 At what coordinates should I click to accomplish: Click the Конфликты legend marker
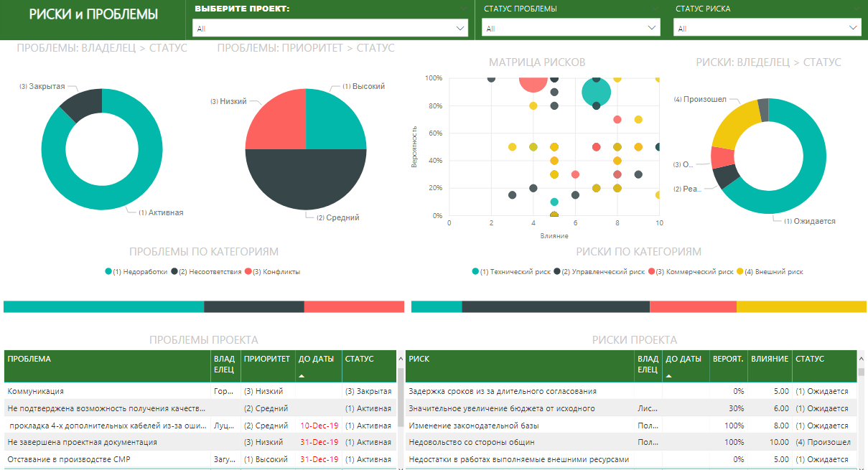pos(248,272)
